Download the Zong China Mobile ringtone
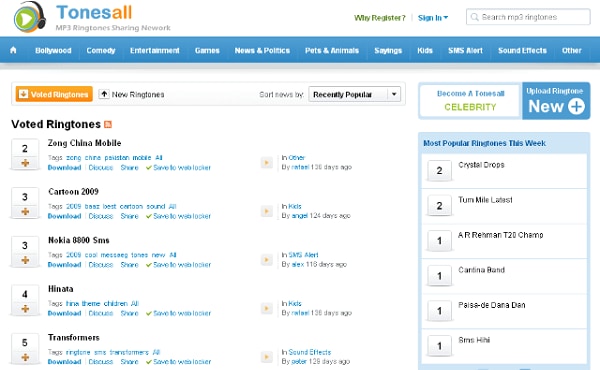This screenshot has height=370, width=600. point(64,168)
